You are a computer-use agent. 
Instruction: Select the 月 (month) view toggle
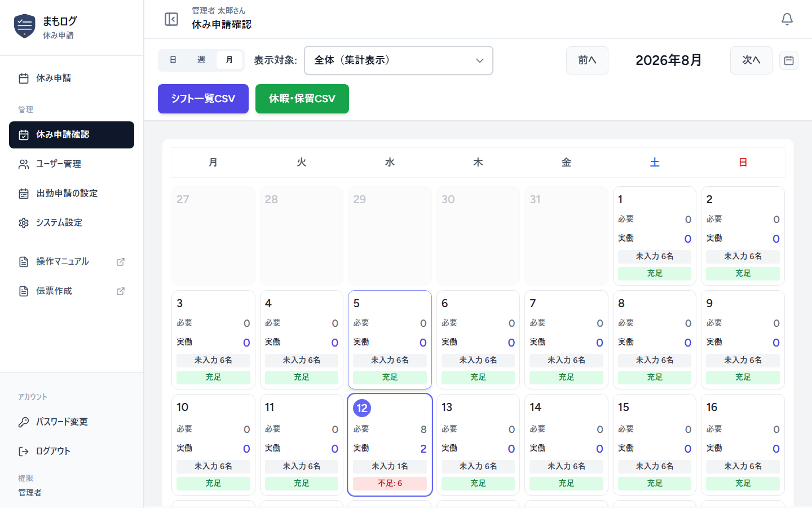pos(230,60)
